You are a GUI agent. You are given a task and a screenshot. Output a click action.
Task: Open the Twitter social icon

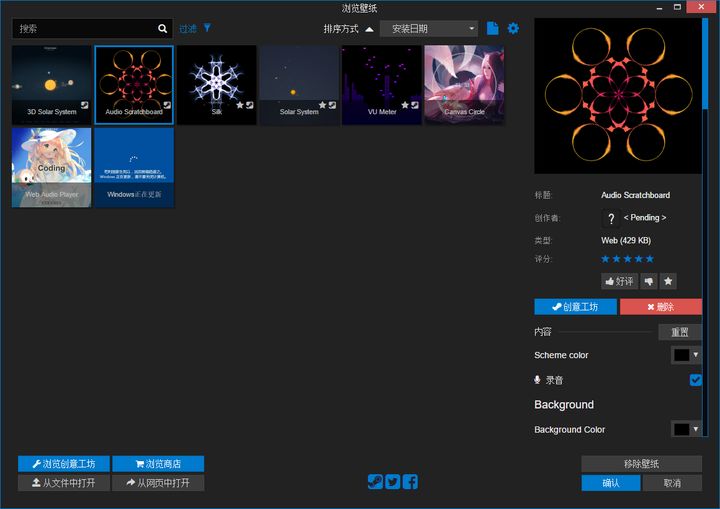click(x=393, y=482)
